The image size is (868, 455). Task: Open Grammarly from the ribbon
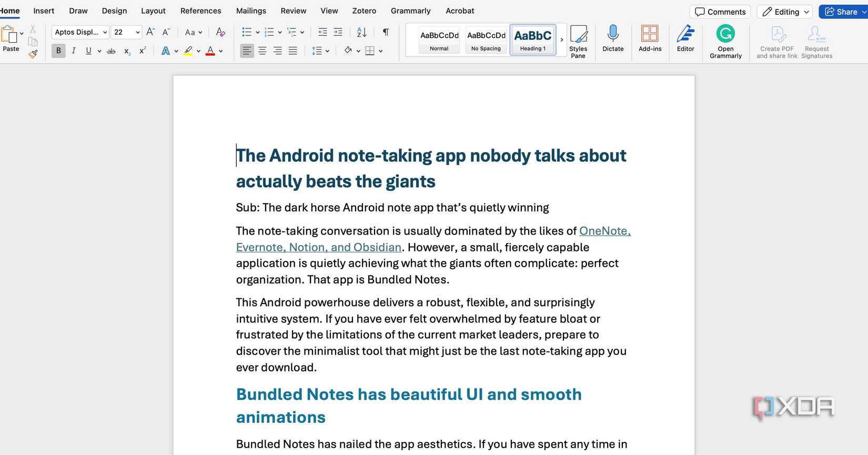(725, 41)
